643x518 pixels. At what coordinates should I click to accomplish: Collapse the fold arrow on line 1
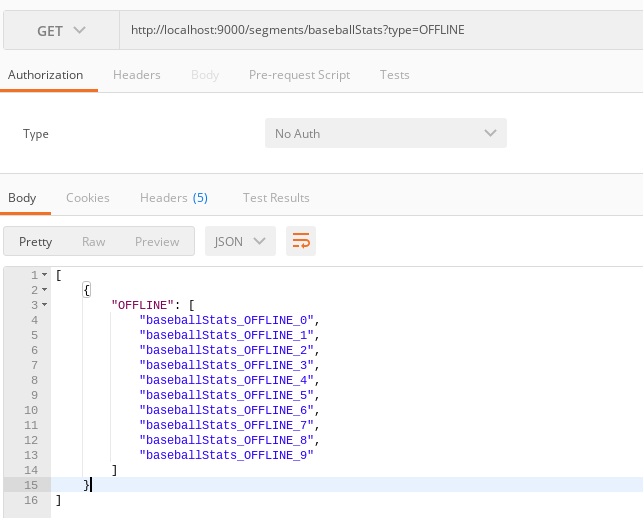44,275
